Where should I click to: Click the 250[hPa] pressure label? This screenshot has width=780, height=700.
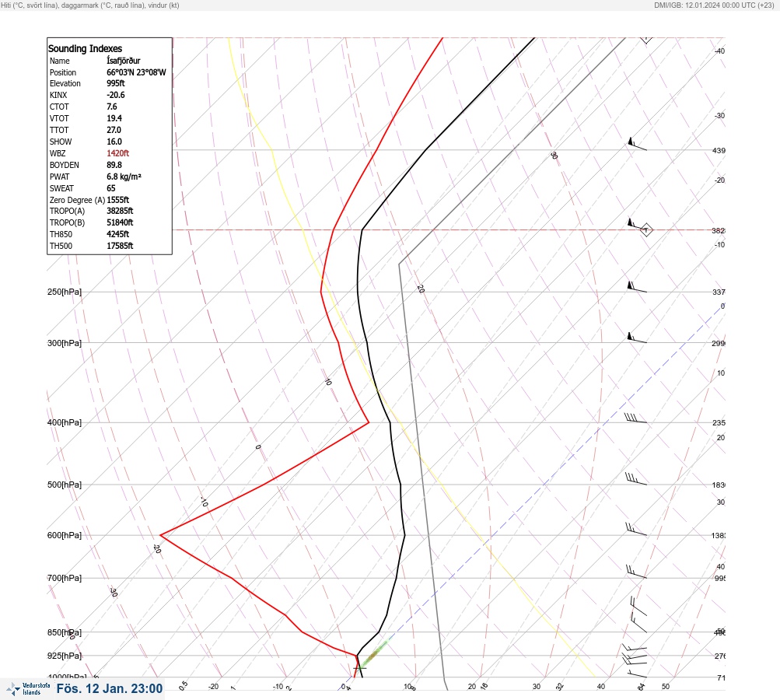[x=65, y=292]
